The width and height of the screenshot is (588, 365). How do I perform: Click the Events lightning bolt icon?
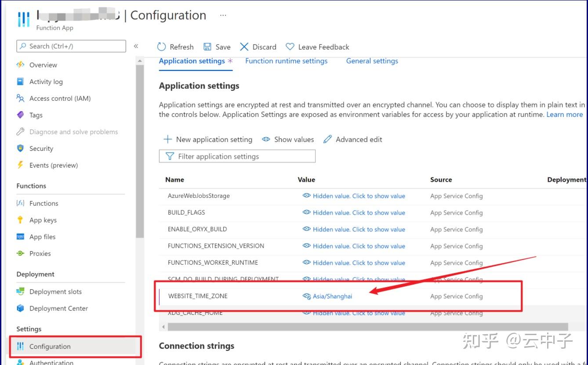pyautogui.click(x=20, y=165)
